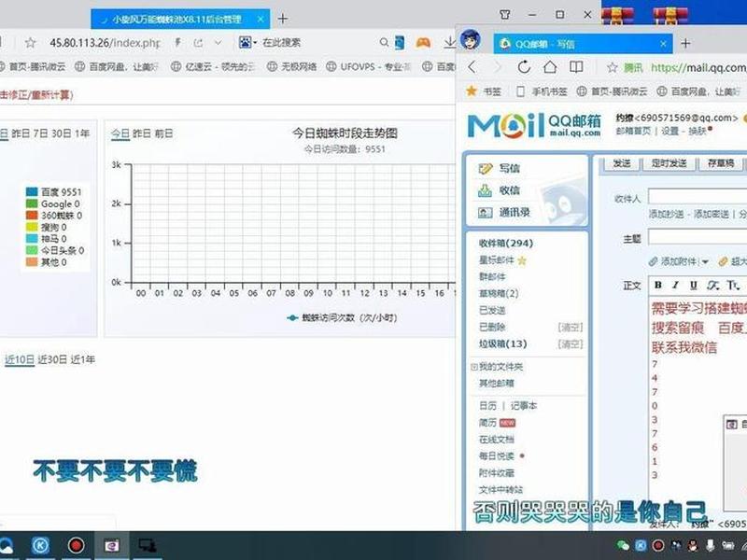This screenshot has height=560, width=747.
Task: Click share icon next to address bar
Action: pyautogui.click(x=198, y=43)
